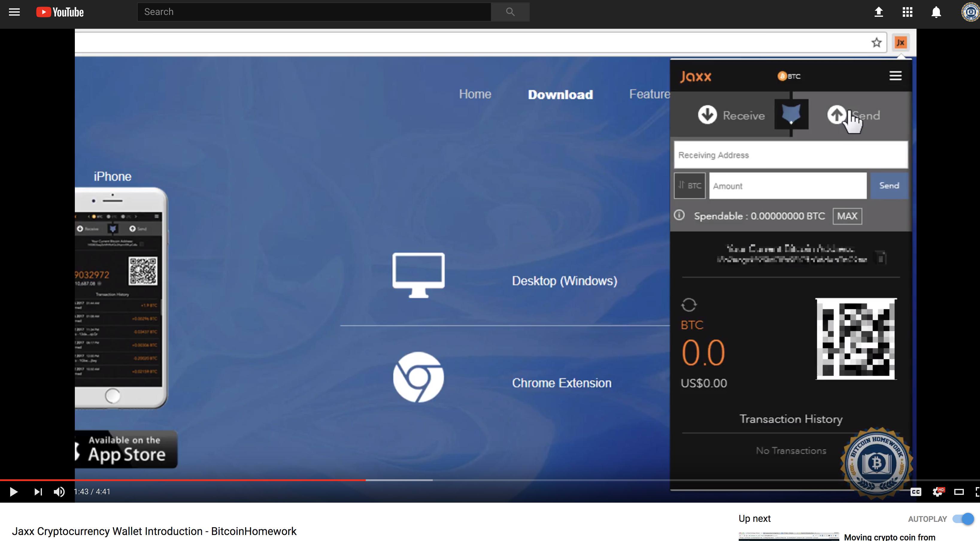
Task: Click Receive in the Jaxx wallet
Action: coord(731,115)
